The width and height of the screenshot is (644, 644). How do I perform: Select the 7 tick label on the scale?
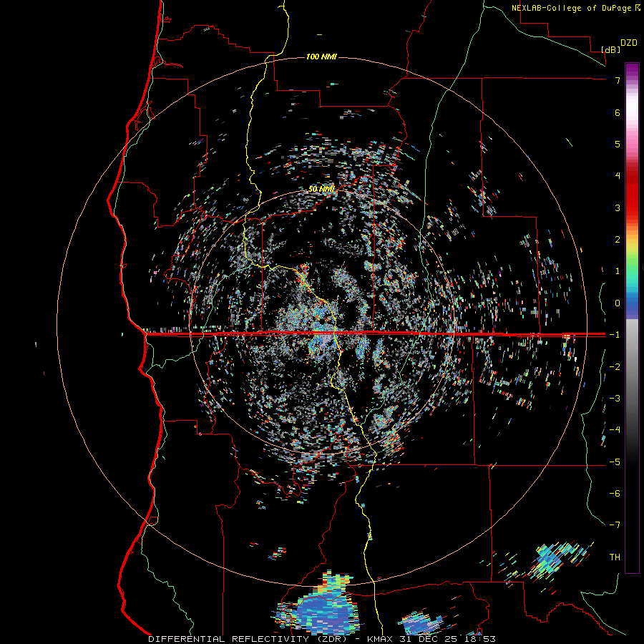tap(618, 80)
